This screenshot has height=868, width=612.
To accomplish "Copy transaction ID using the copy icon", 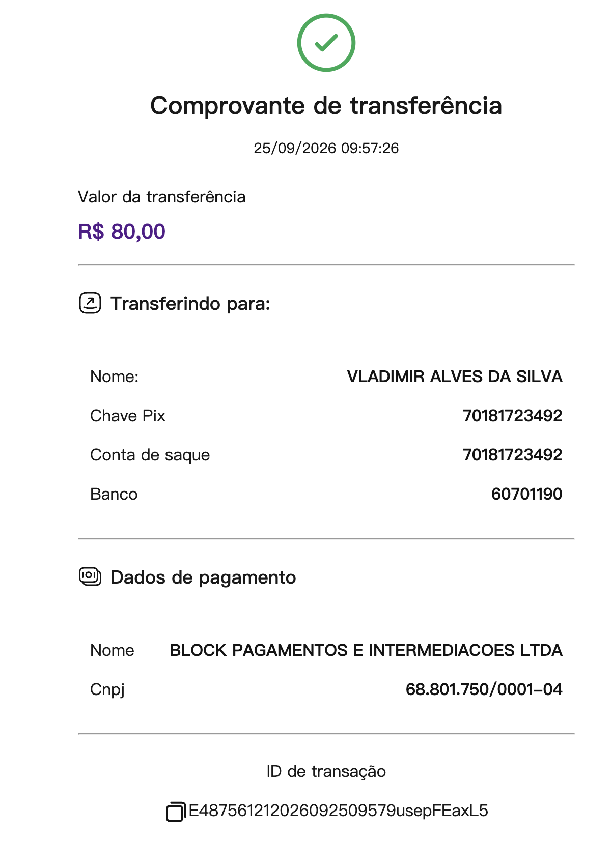I will [175, 812].
